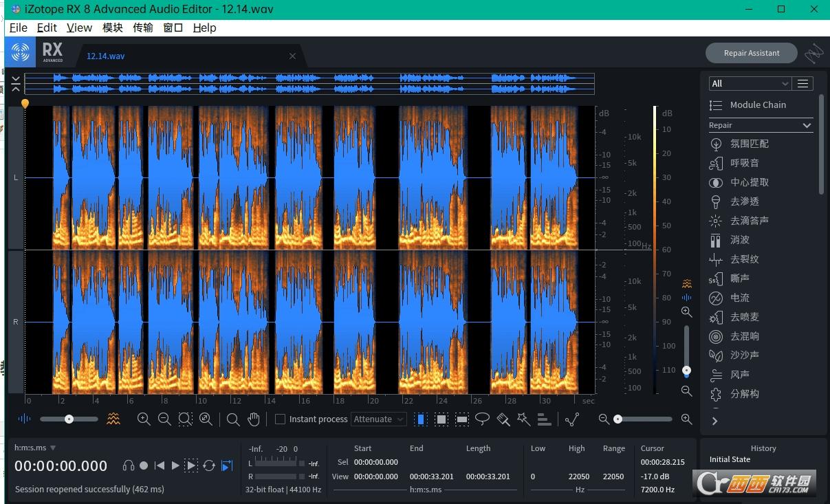Select the left channel L strip
This screenshot has height=504, width=830.
coord(16,177)
